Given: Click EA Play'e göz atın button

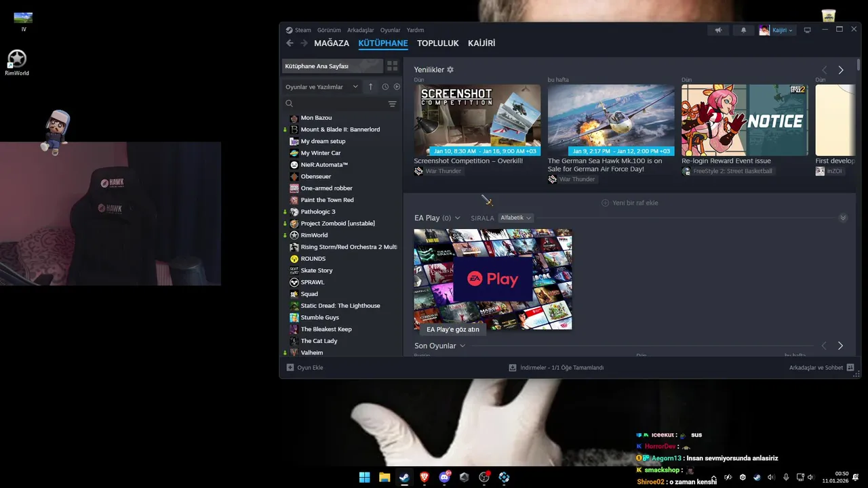Looking at the screenshot, I should pyautogui.click(x=453, y=329).
